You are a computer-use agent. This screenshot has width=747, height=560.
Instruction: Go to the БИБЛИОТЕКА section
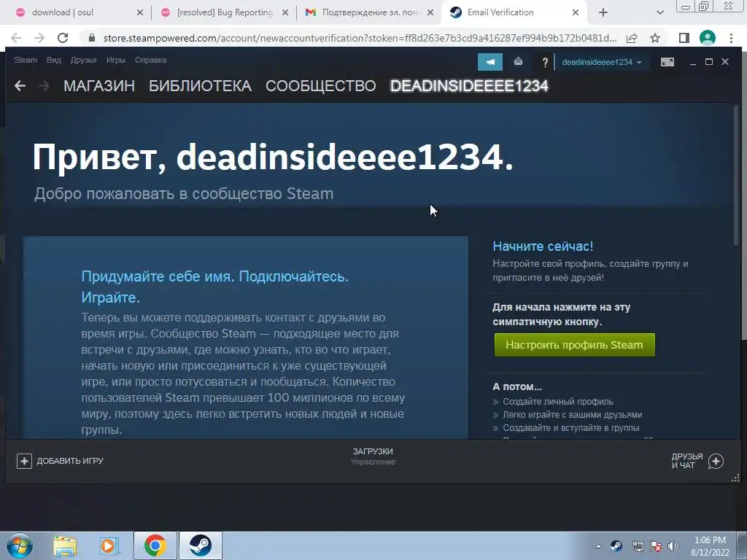coord(200,86)
